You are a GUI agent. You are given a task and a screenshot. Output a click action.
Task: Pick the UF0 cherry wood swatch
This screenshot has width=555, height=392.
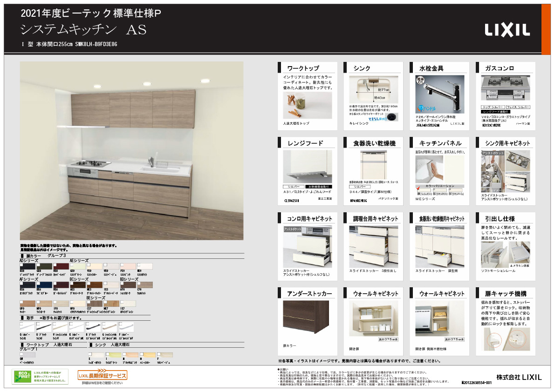(x=27, y=304)
